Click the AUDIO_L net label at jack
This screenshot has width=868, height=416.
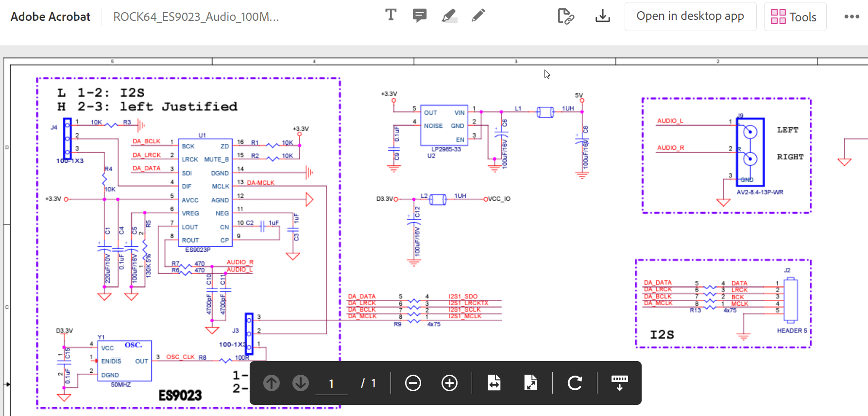pyautogui.click(x=670, y=121)
